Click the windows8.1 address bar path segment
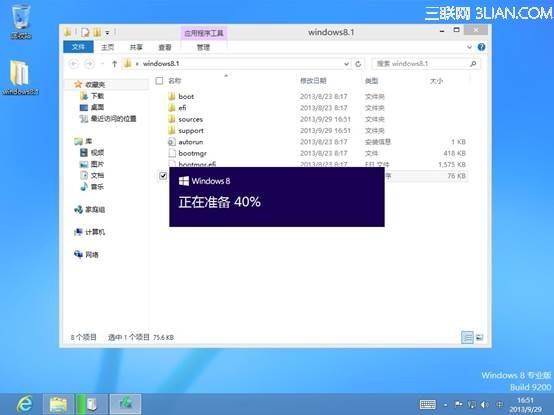Screen dimensions: 554x415 (161, 64)
